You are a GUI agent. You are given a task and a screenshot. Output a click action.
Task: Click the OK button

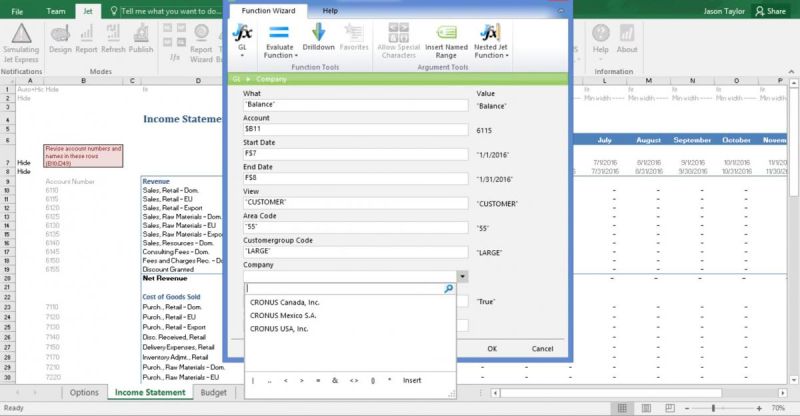492,349
